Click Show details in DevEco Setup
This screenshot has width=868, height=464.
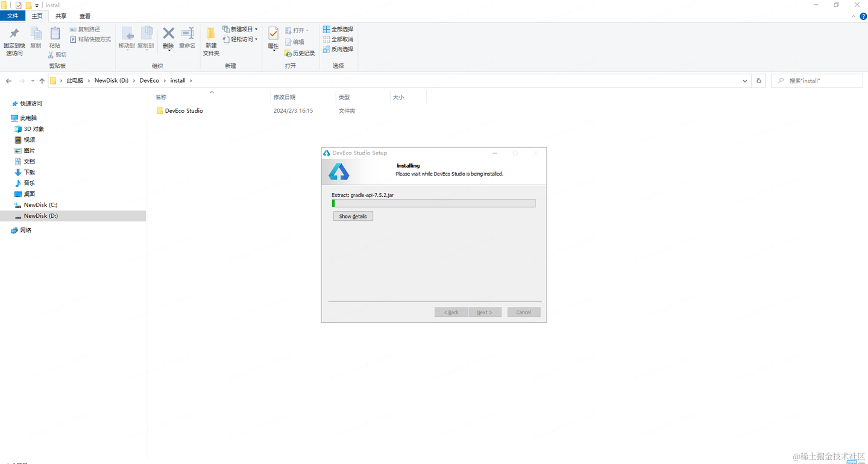click(x=353, y=216)
